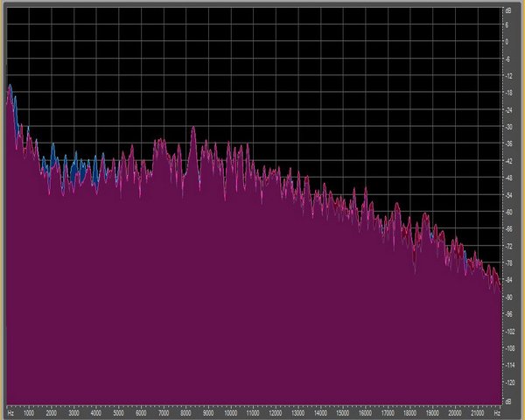This screenshot has height=420, width=525.
Task: Click the 11000 Hz frequency axis label
Action: (253, 413)
